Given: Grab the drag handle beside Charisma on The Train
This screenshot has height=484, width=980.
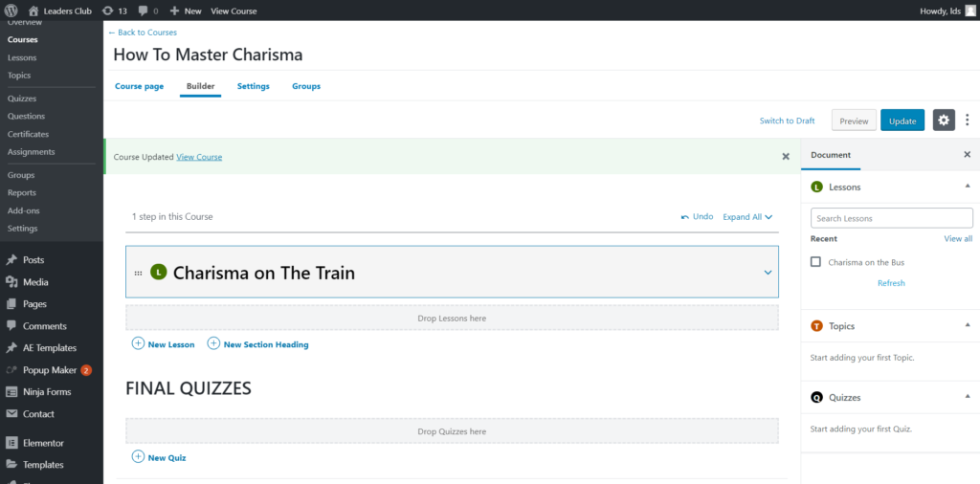Looking at the screenshot, I should tap(138, 273).
